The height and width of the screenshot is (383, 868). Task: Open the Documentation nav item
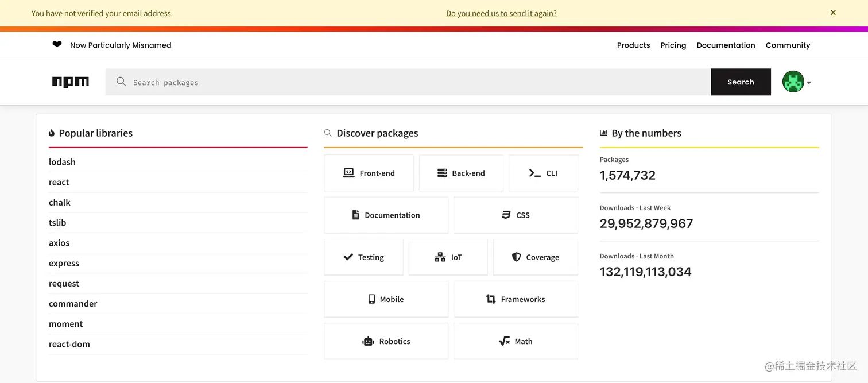726,45
